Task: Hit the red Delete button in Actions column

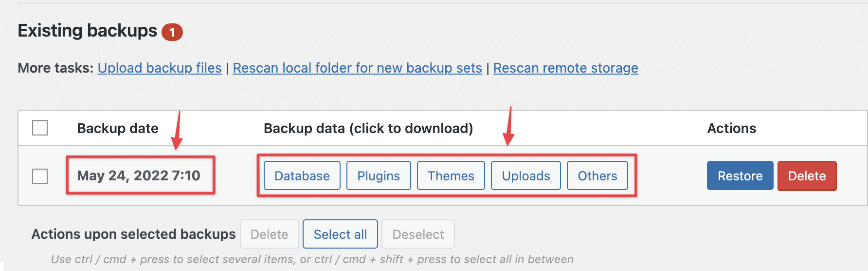Action: [x=807, y=176]
